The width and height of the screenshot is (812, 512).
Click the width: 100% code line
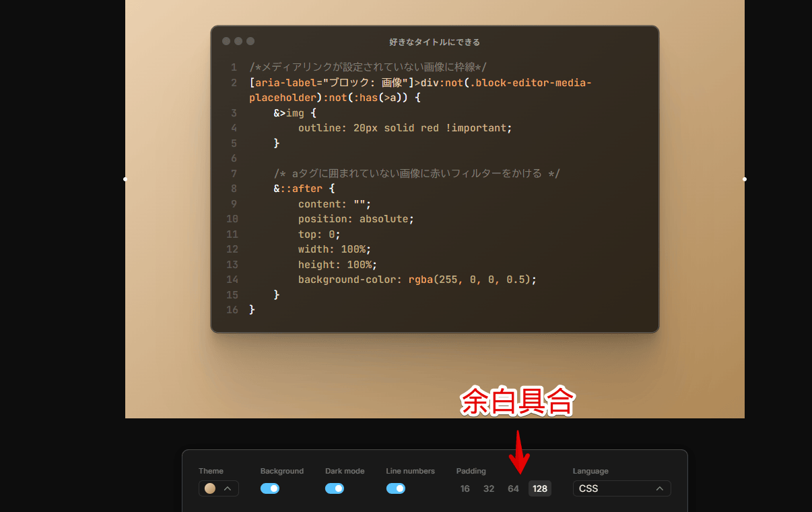pos(335,249)
